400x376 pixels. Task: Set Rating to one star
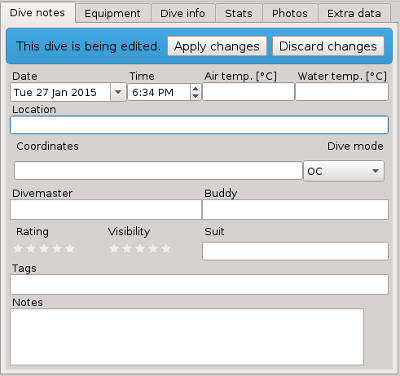point(18,248)
